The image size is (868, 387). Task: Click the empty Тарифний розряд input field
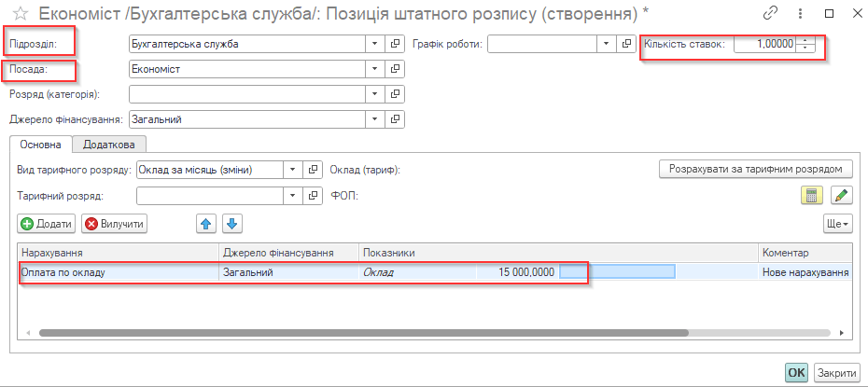pos(210,195)
